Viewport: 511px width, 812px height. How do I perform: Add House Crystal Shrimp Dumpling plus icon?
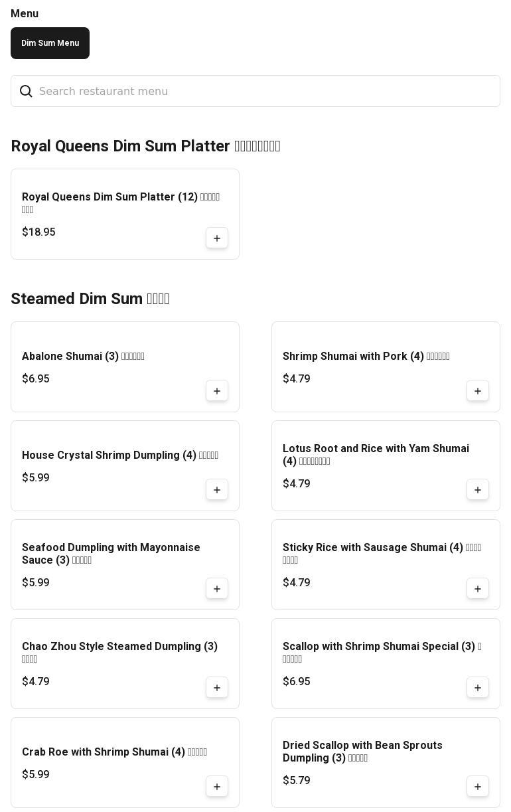coord(217,490)
